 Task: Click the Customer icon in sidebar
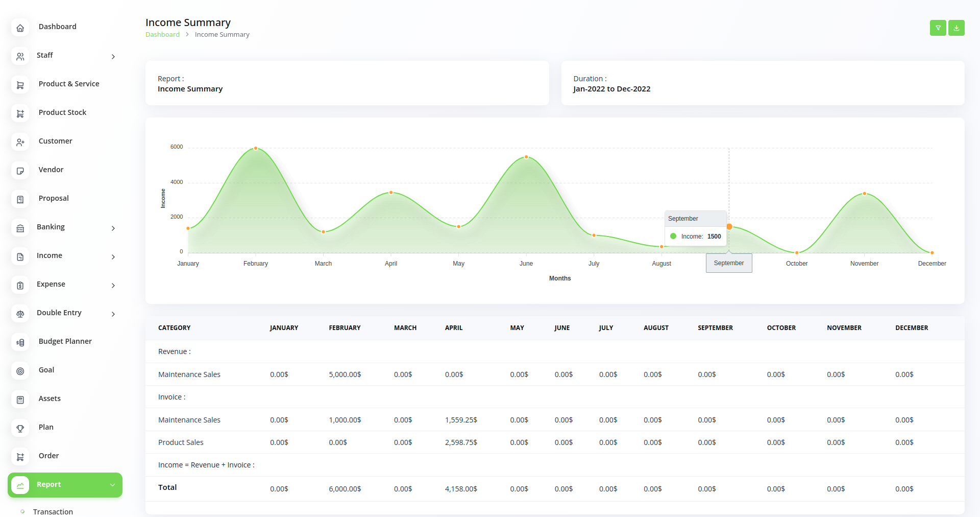point(20,143)
